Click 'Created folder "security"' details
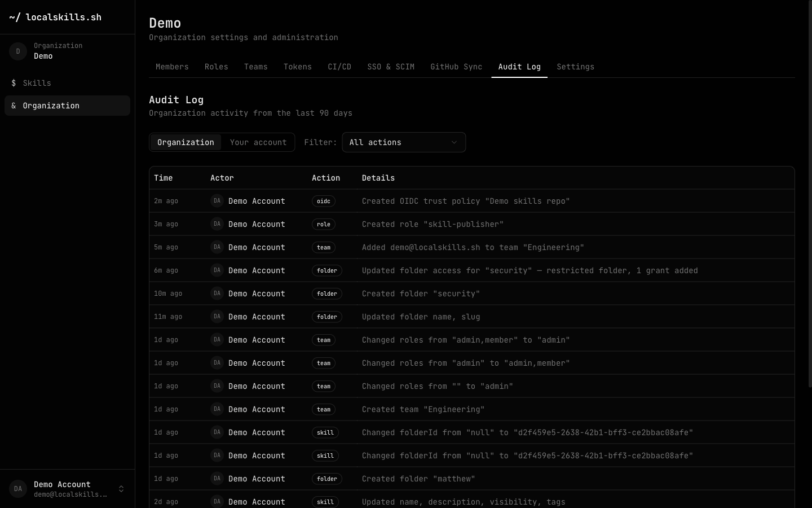The width and height of the screenshot is (812, 508). (421, 294)
